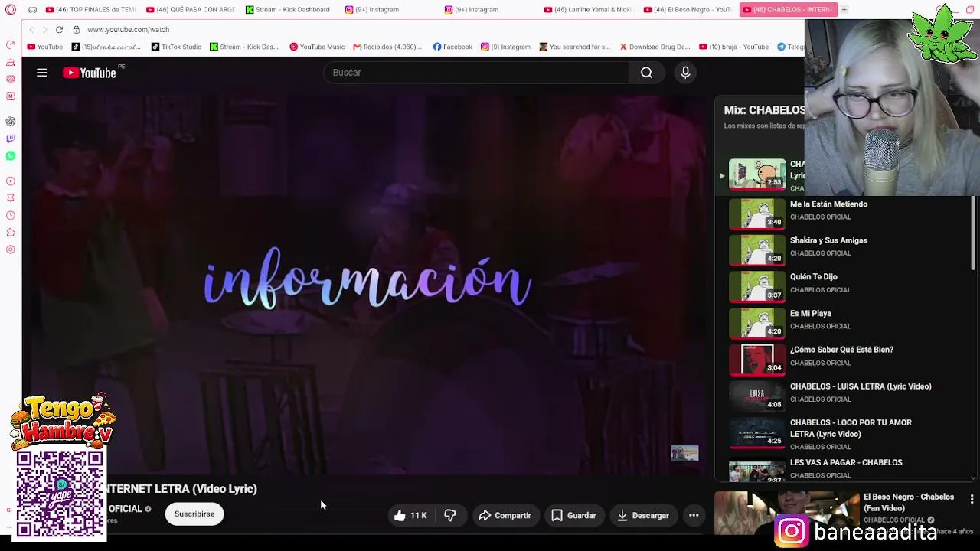Open the small thumbnail in player corner
This screenshot has height=551, width=980.
coord(684,453)
